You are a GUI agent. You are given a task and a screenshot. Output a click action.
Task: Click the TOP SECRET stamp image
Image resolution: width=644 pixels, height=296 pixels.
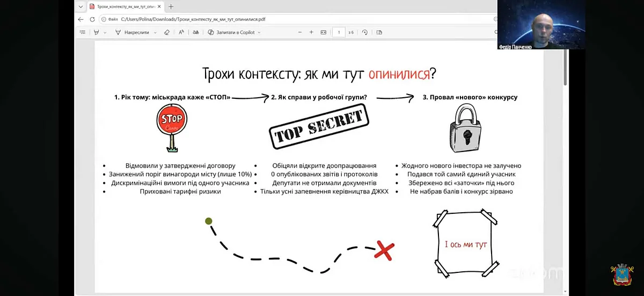[319, 127]
